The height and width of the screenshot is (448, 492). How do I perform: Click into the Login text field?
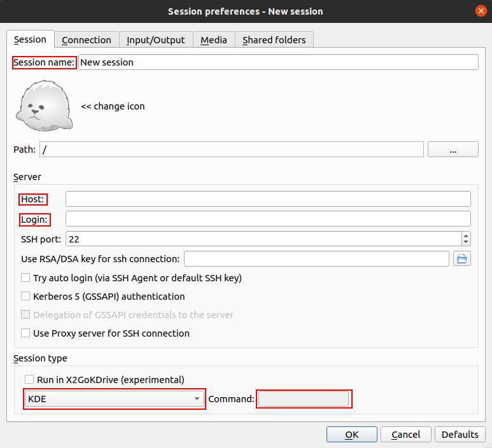[267, 219]
